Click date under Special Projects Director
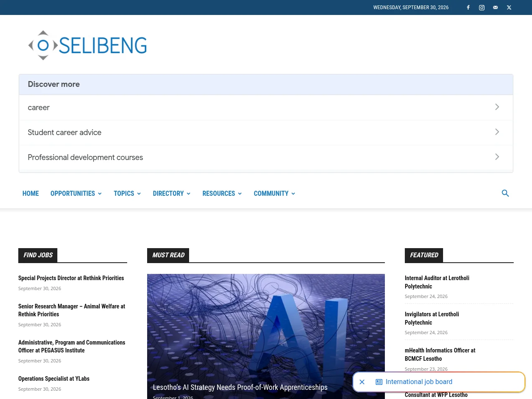Viewport: 532px width, 399px height. point(39,288)
